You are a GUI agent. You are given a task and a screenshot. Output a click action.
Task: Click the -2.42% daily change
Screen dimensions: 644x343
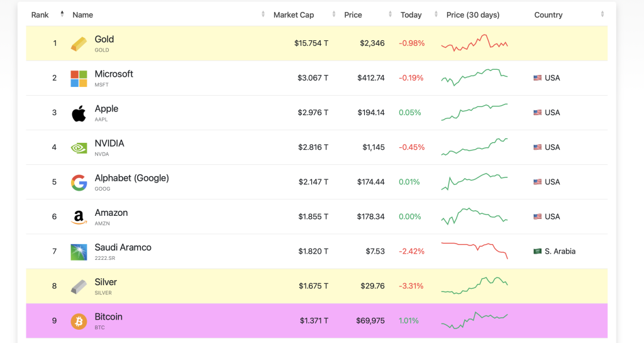pyautogui.click(x=411, y=251)
